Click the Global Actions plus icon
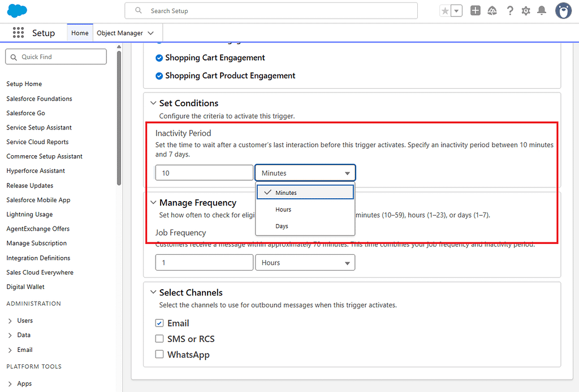 point(475,10)
